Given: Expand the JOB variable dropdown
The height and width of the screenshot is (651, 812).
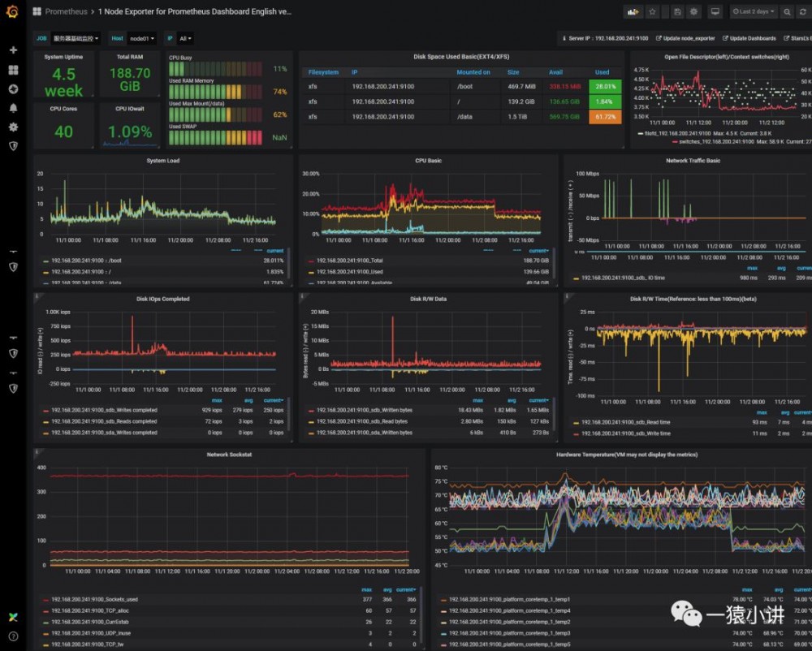Looking at the screenshot, I should pos(76,38).
